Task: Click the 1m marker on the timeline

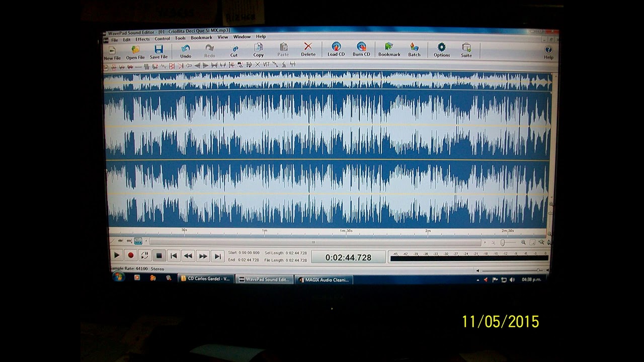Action: pos(264,231)
